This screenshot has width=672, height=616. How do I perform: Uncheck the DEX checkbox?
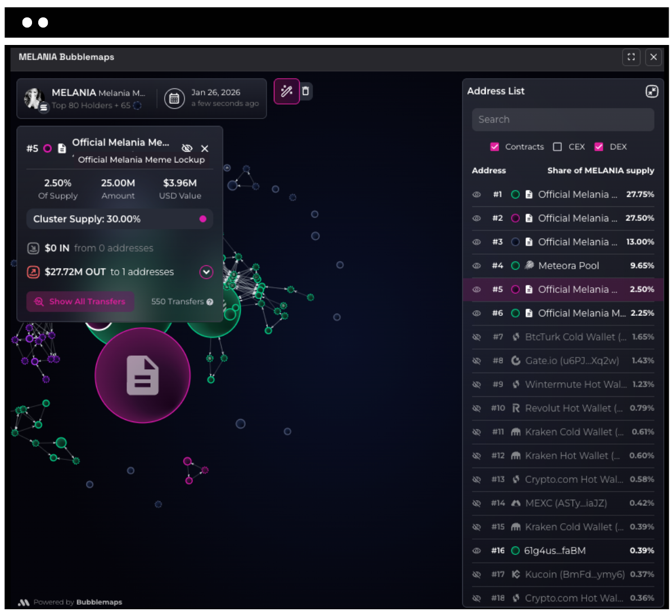pyautogui.click(x=599, y=147)
